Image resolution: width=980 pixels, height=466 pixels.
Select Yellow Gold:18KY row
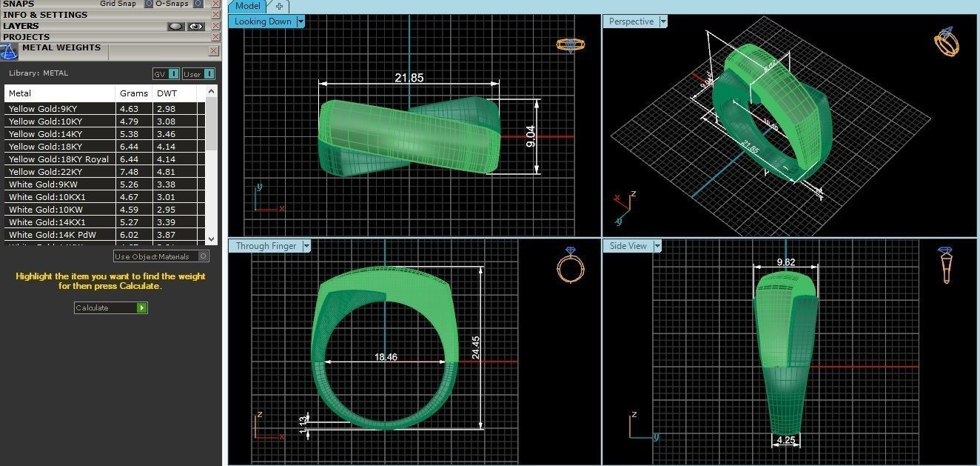[x=104, y=147]
